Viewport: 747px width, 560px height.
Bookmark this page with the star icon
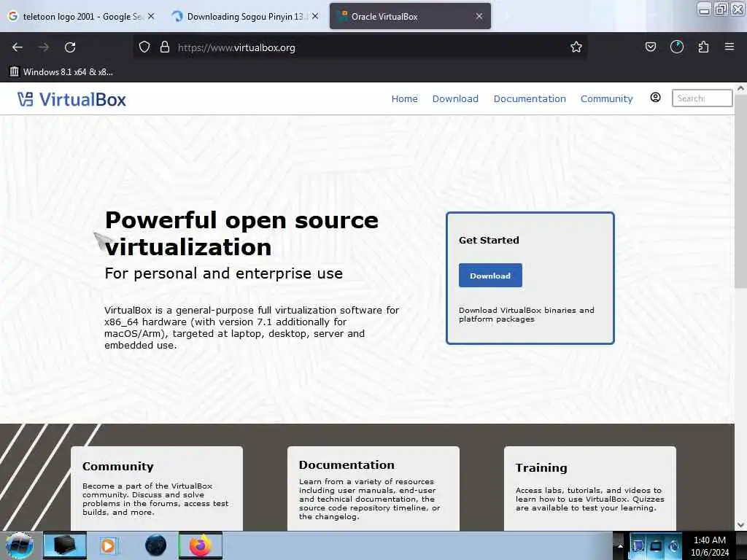(576, 47)
